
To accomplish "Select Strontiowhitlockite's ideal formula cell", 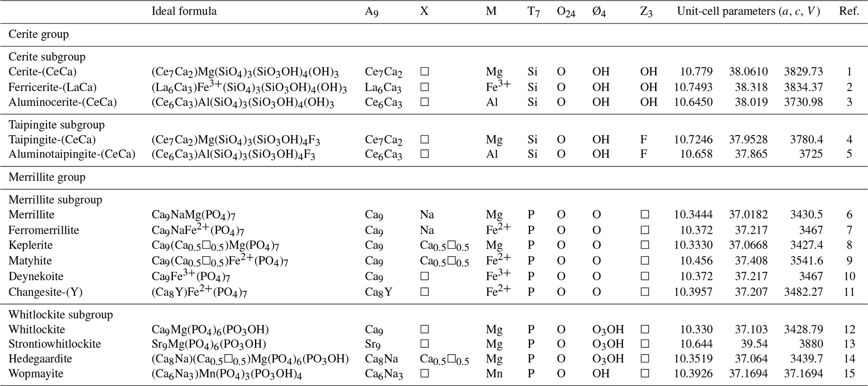I will pyautogui.click(x=209, y=344).
